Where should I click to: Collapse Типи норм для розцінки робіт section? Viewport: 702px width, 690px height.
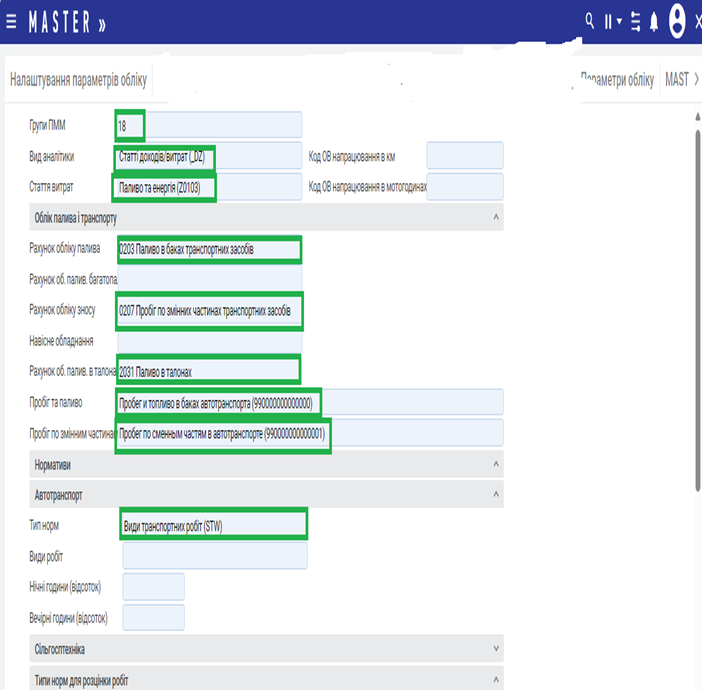click(x=496, y=680)
